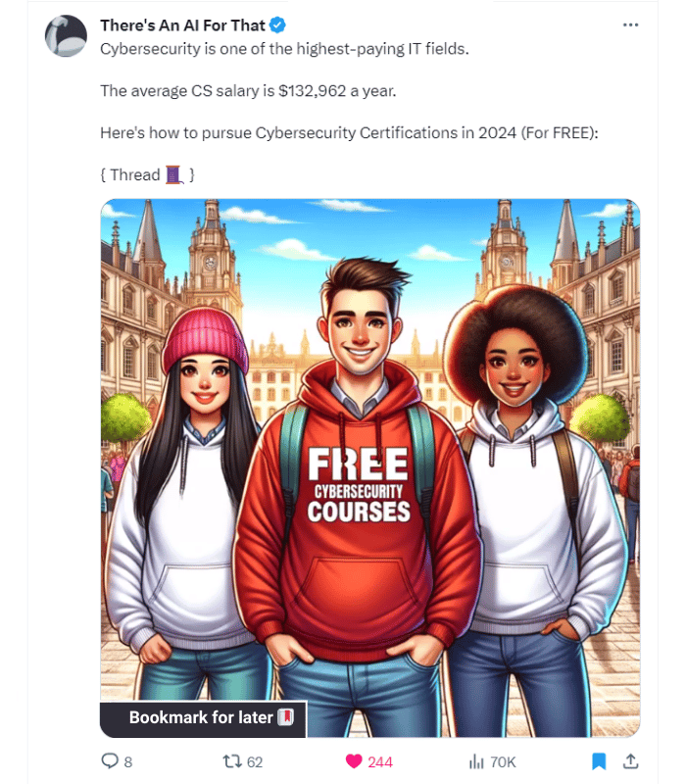Toggle the blue bookmark icon

coord(599,761)
